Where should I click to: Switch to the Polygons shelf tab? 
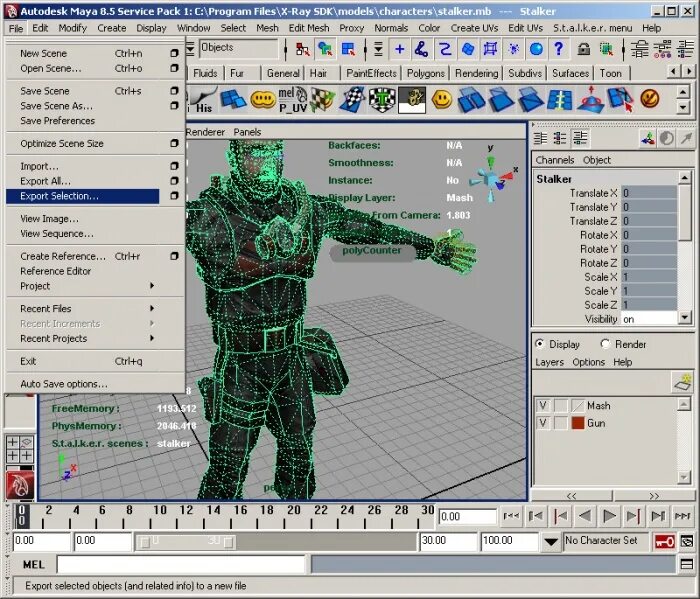pos(425,73)
